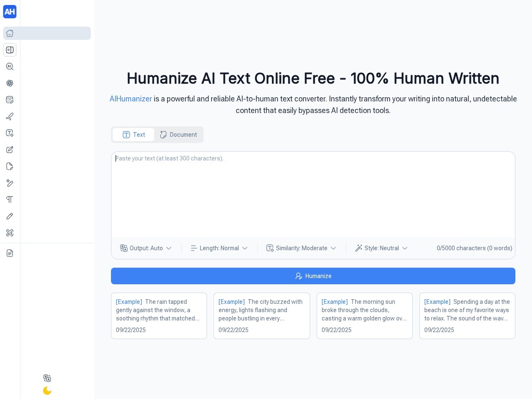Viewport: 532px width, 399px height.
Task: Toggle dark mode with the moon icon
Action: (47, 391)
